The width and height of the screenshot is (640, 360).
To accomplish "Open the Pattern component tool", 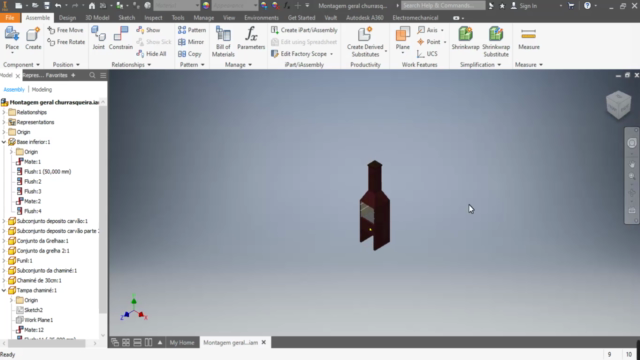I will pos(192,30).
